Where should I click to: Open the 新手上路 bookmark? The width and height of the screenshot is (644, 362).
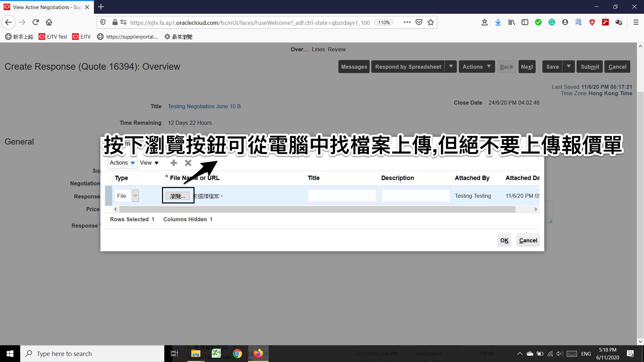click(x=19, y=37)
